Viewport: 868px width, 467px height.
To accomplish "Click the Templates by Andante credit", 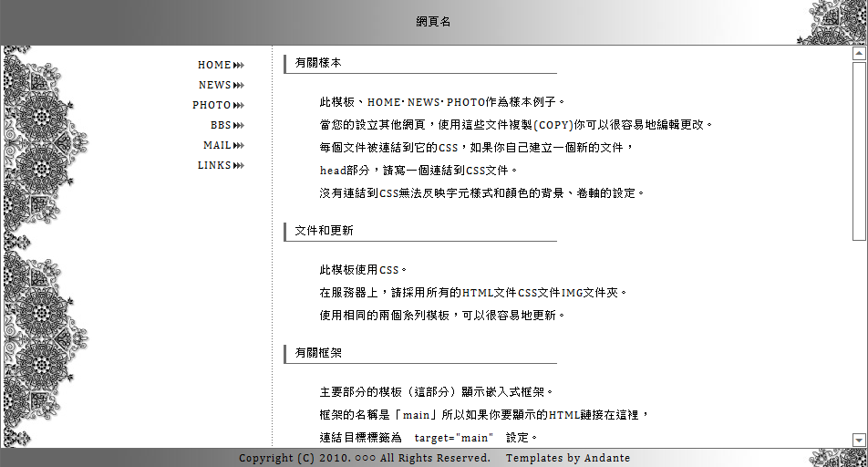I will coord(568,458).
